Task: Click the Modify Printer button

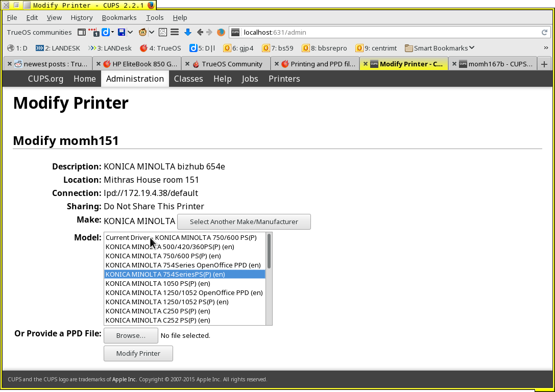Action: [138, 353]
